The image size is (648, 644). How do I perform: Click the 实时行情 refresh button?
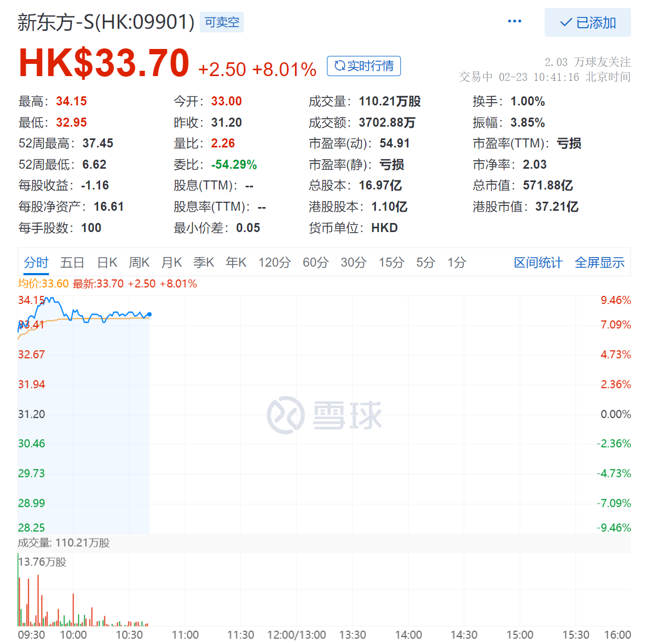364,66
